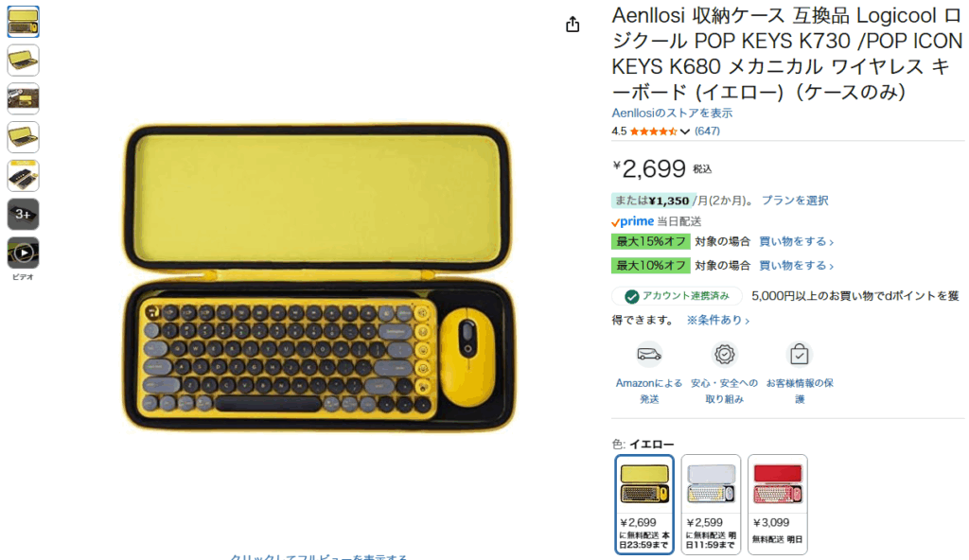
Task: Open the 3+ more images thumbnail
Action: pyautogui.click(x=23, y=215)
